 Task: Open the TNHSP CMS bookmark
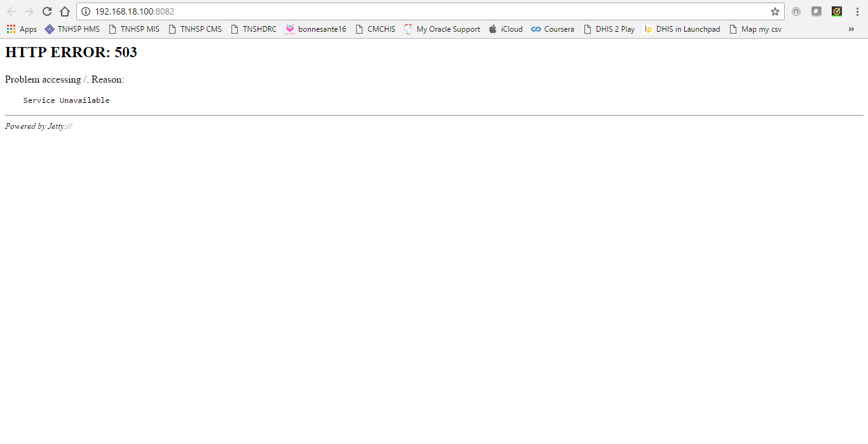point(195,29)
